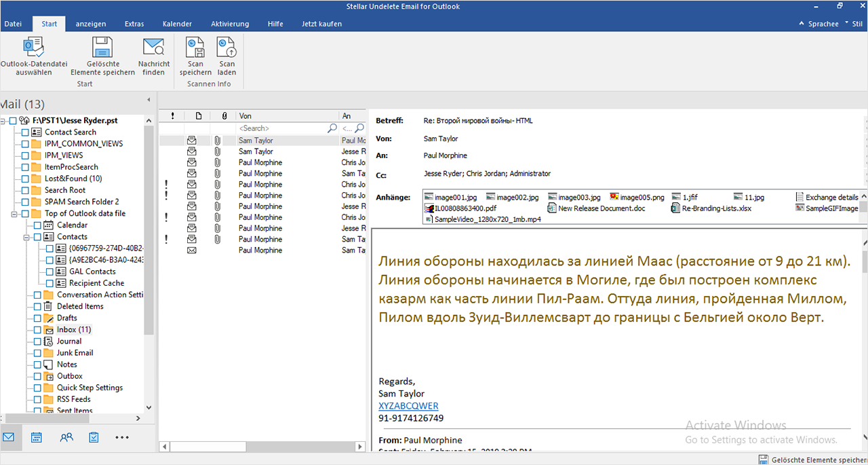
Task: Open the Aktivierung tab
Action: point(230,24)
